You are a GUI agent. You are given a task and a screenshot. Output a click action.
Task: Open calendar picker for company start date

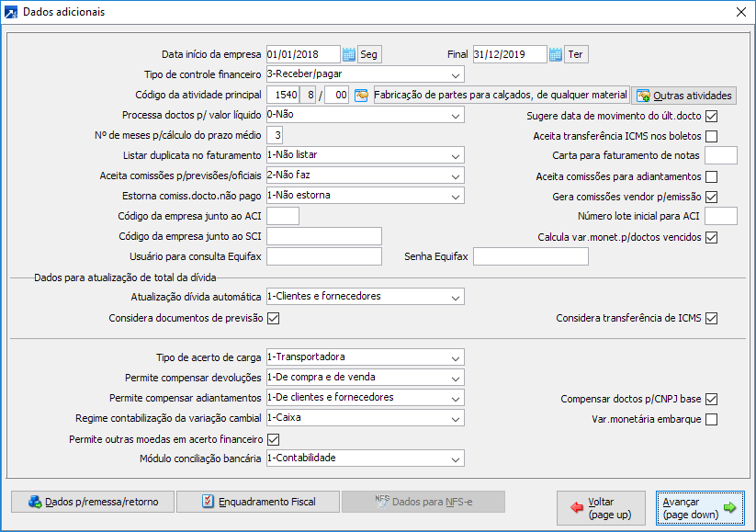click(348, 54)
